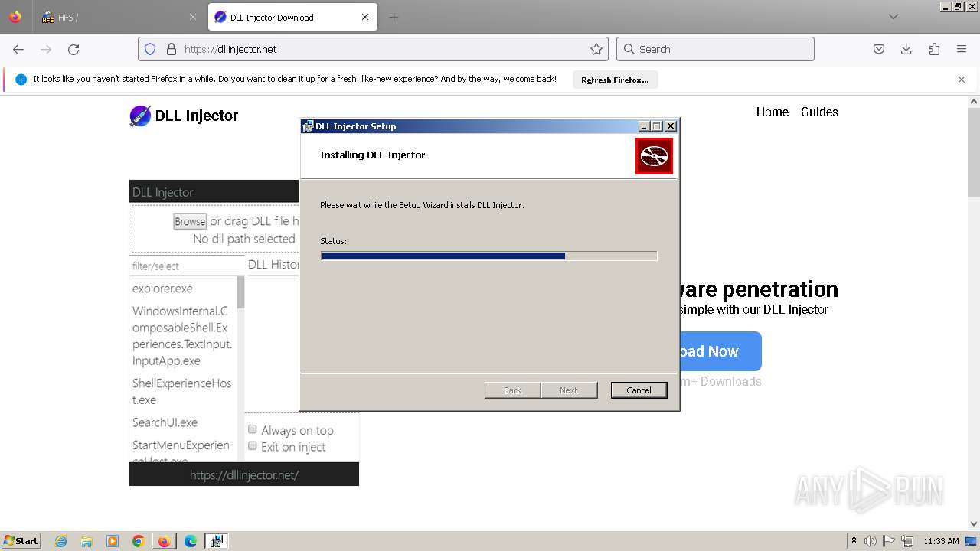Click the site padlock icon
The image size is (980, 551).
tap(171, 49)
